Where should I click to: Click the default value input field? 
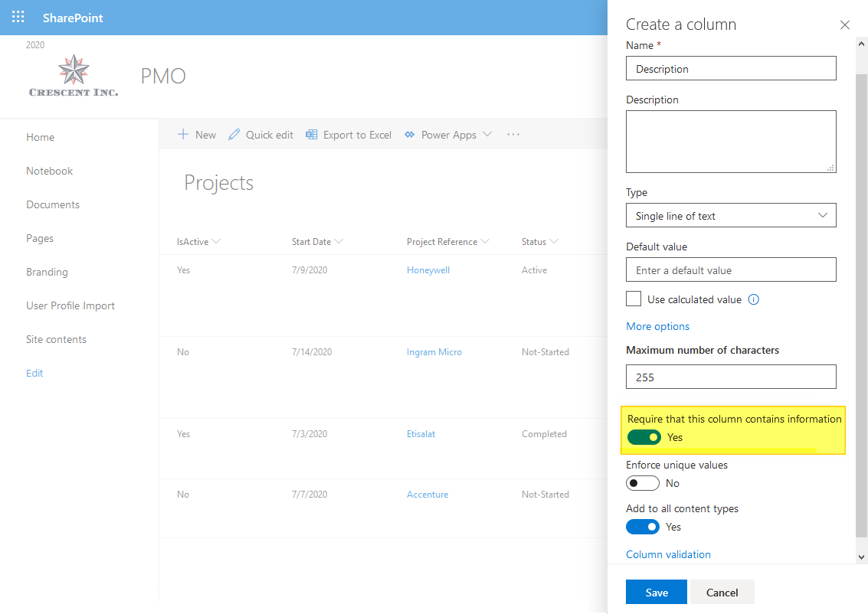pos(730,269)
